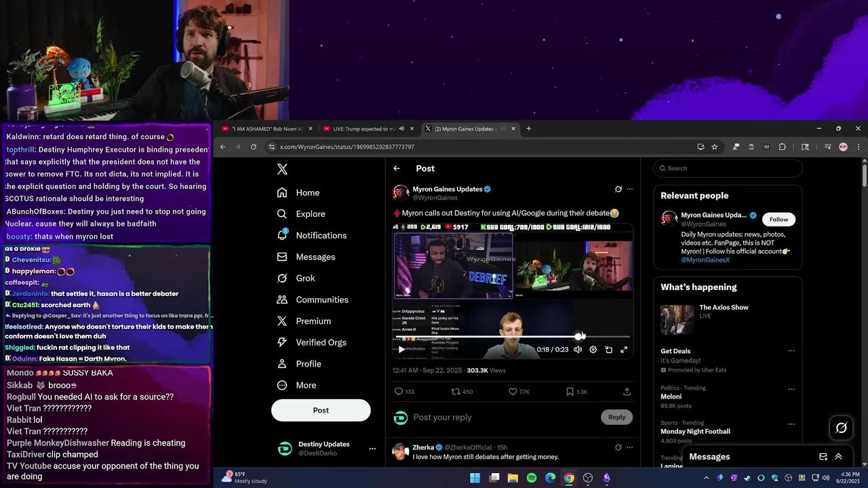The height and width of the screenshot is (488, 868).
Task: Open Chrome profile avatar
Action: (843, 147)
